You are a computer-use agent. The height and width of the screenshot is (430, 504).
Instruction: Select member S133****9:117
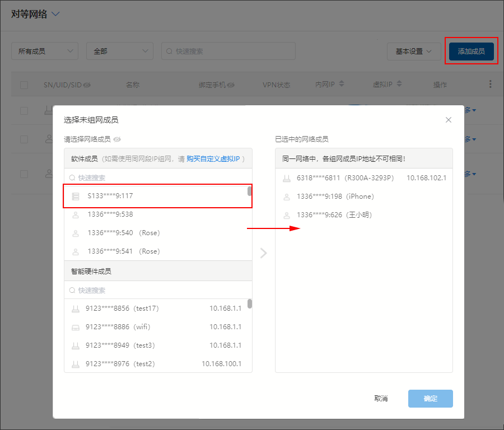[157, 196]
